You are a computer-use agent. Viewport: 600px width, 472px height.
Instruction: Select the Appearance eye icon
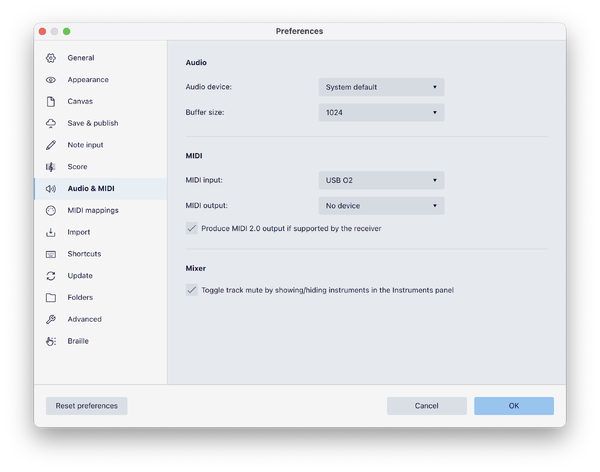(x=51, y=80)
